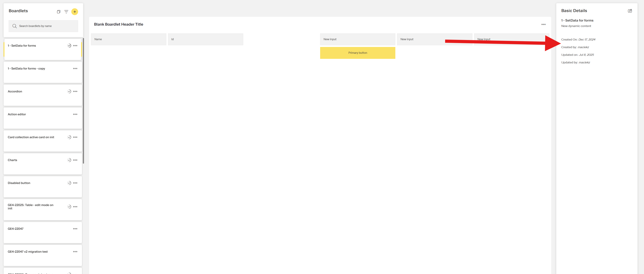Click the duplicate boardlets icon
Viewport: 644px width, 274px height.
click(x=58, y=12)
